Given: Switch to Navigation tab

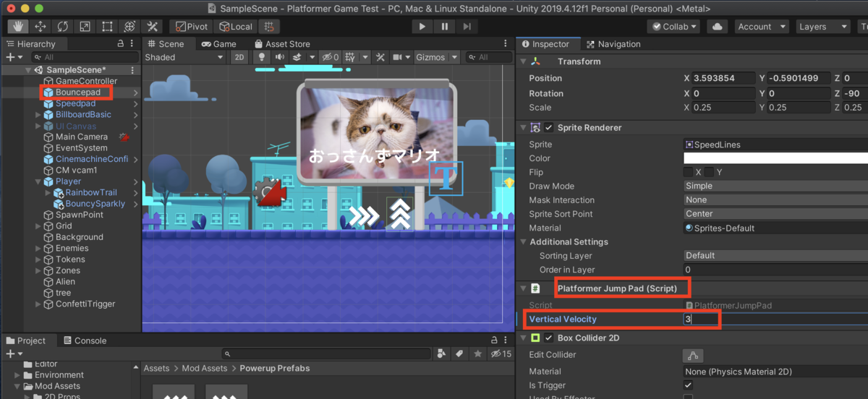Looking at the screenshot, I should [613, 44].
